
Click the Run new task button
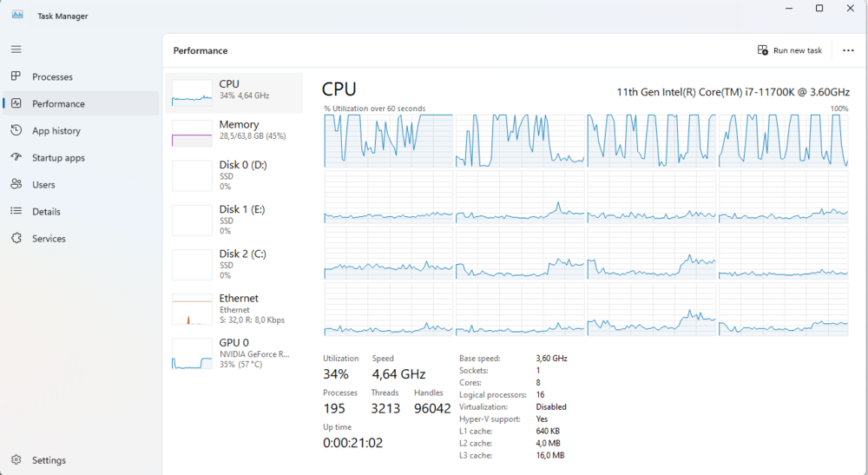pos(790,50)
